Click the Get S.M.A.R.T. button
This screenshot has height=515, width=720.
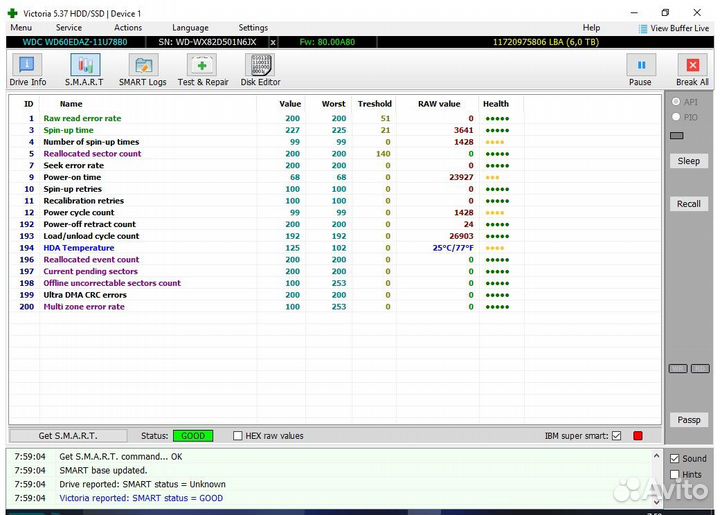(68, 436)
